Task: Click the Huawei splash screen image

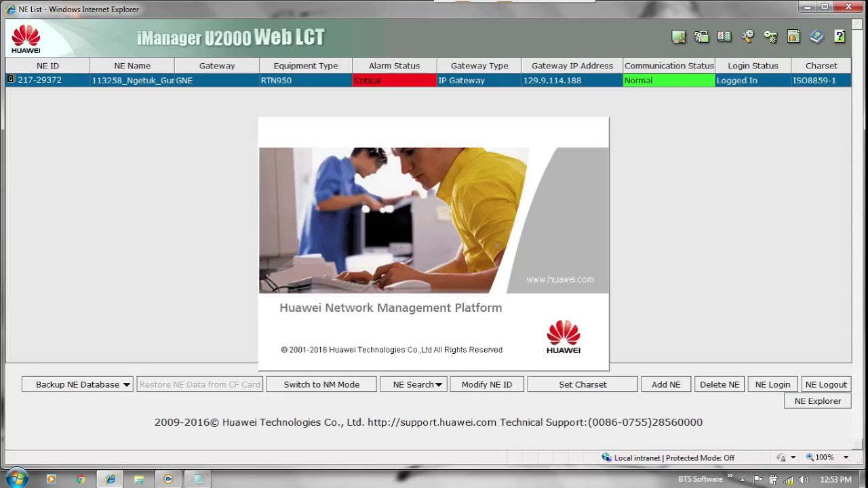Action: pos(433,244)
